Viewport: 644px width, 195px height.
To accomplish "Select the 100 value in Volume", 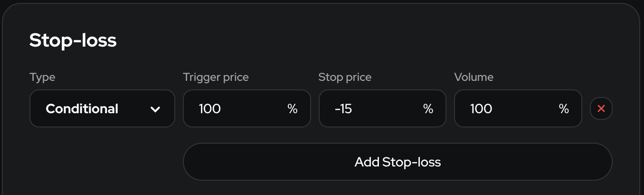I will pyautogui.click(x=481, y=109).
